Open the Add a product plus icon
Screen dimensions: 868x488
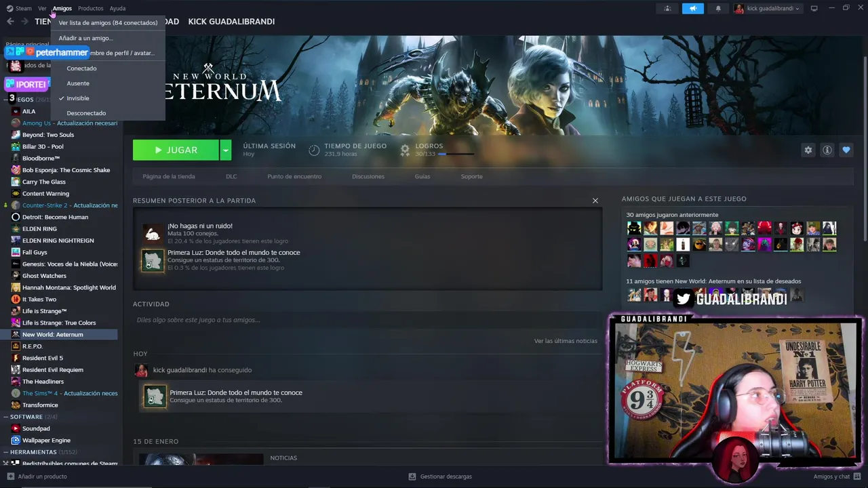(x=10, y=476)
